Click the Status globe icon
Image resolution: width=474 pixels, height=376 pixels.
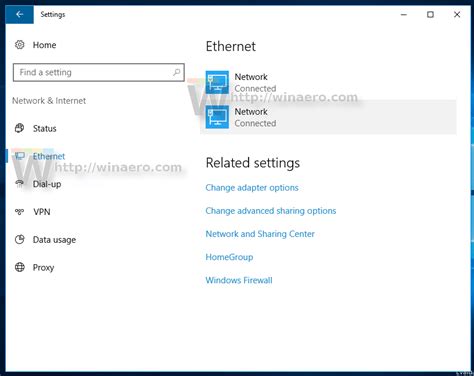[20, 128]
